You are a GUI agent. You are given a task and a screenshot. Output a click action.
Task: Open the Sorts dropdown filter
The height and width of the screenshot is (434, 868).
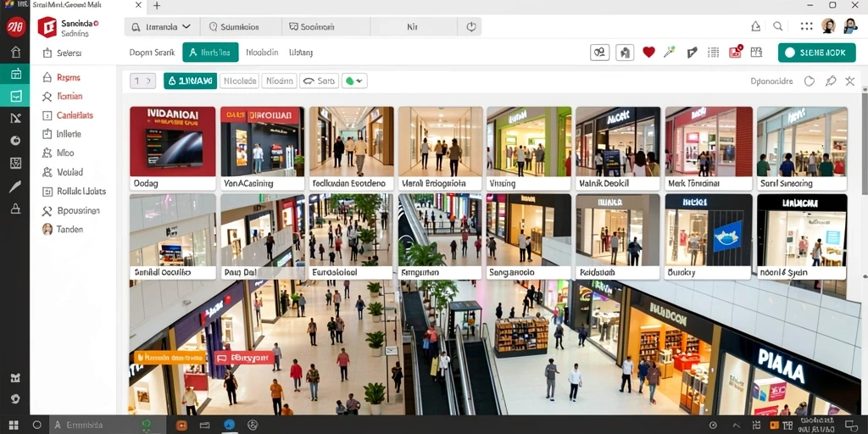(x=319, y=81)
